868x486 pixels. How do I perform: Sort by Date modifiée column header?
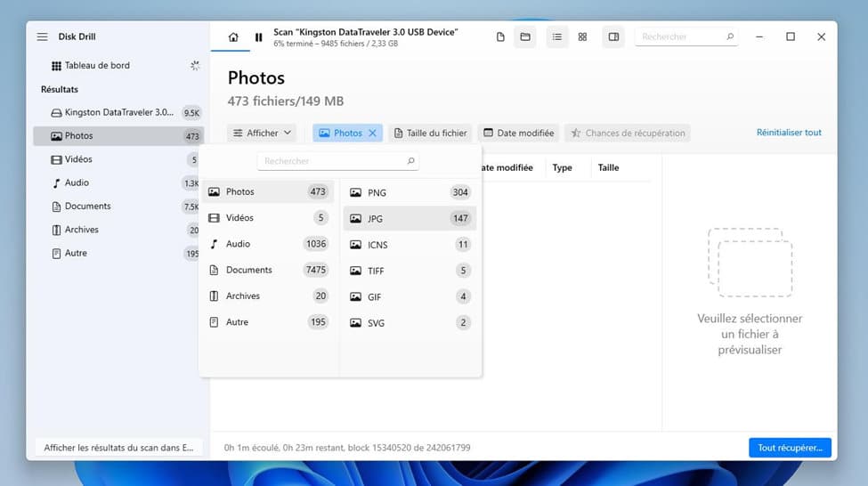pos(507,167)
